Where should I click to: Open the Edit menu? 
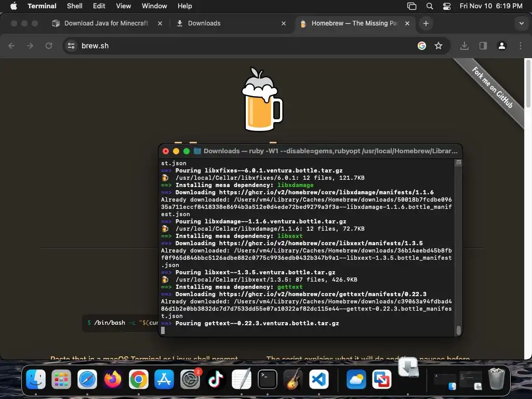(99, 6)
